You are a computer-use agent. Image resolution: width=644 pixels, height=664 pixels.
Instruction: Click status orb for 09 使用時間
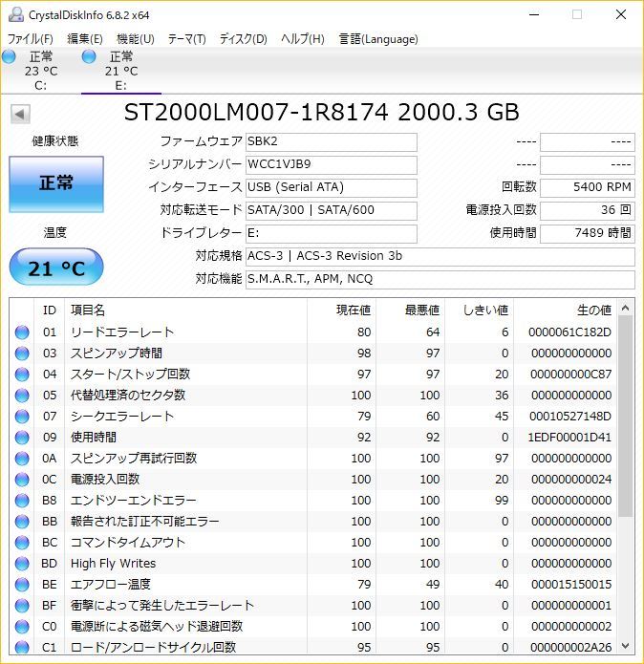coord(22,438)
